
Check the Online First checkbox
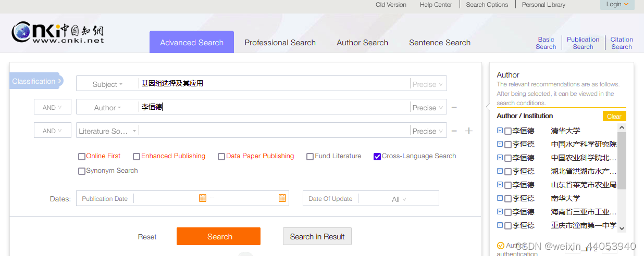82,156
